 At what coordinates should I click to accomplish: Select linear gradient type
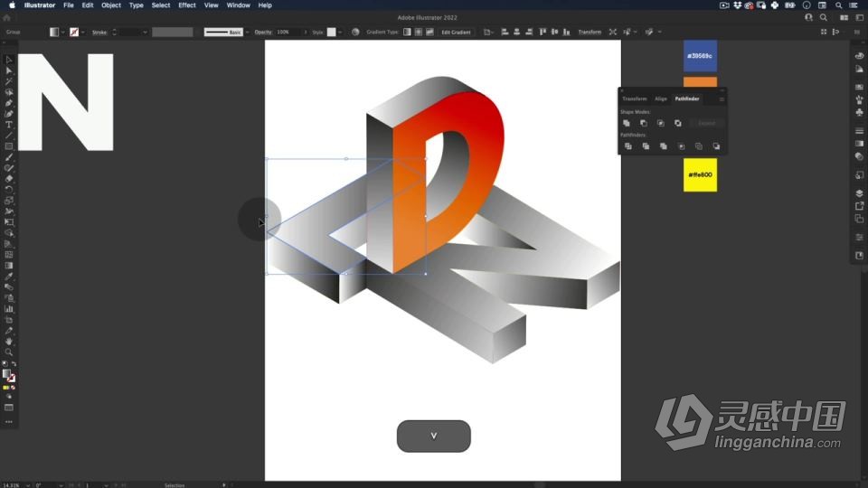click(x=407, y=33)
